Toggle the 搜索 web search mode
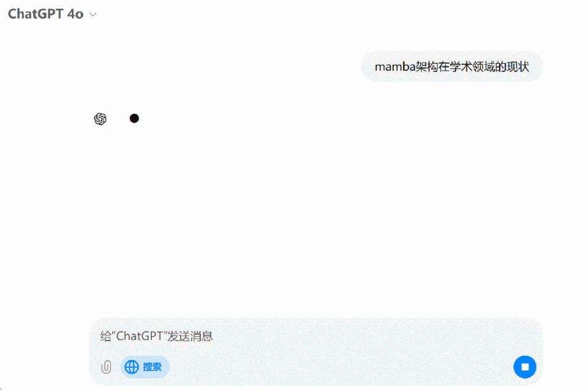The image size is (588, 390). click(145, 367)
